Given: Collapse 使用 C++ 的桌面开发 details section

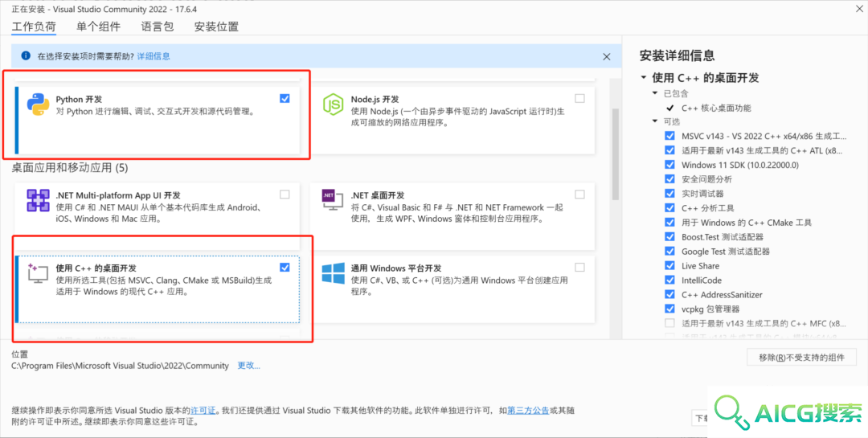Looking at the screenshot, I should (x=643, y=78).
